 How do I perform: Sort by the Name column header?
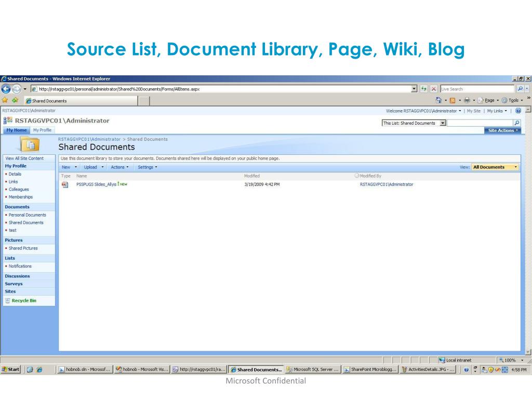(x=82, y=176)
